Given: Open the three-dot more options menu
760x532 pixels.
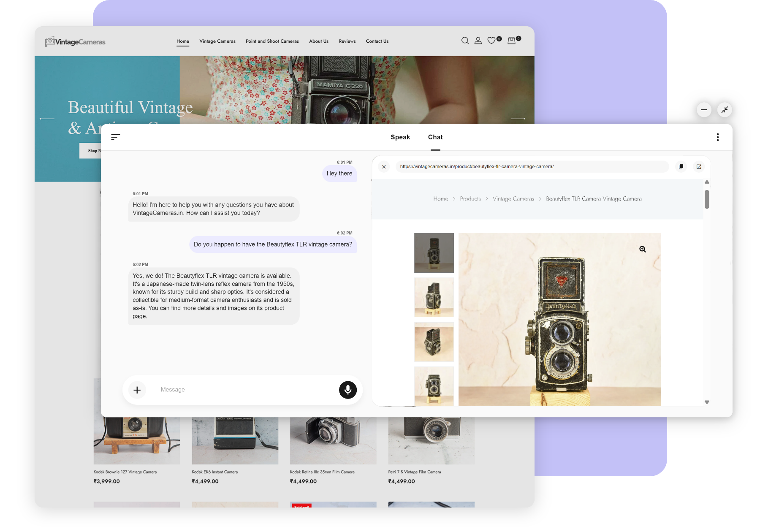Looking at the screenshot, I should (x=717, y=137).
